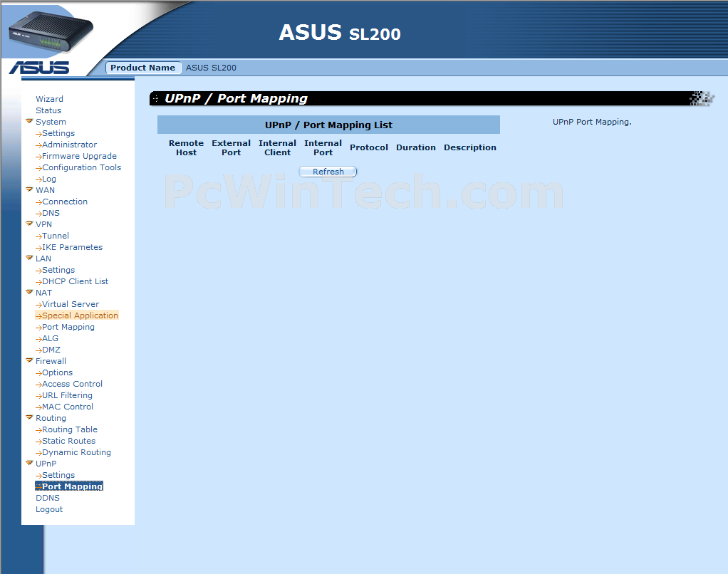
Task: Open Firewall Options
Action: 58,372
